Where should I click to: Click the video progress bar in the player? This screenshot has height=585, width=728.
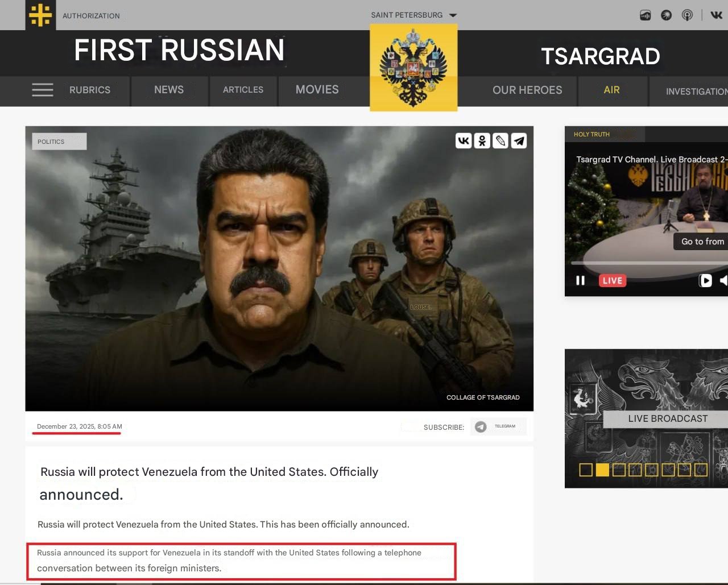649,263
